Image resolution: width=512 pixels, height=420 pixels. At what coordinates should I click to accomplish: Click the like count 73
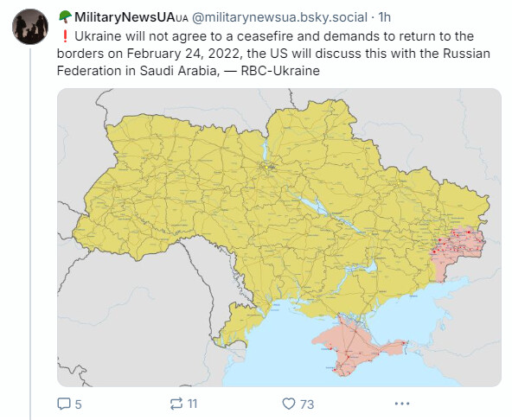(x=307, y=404)
